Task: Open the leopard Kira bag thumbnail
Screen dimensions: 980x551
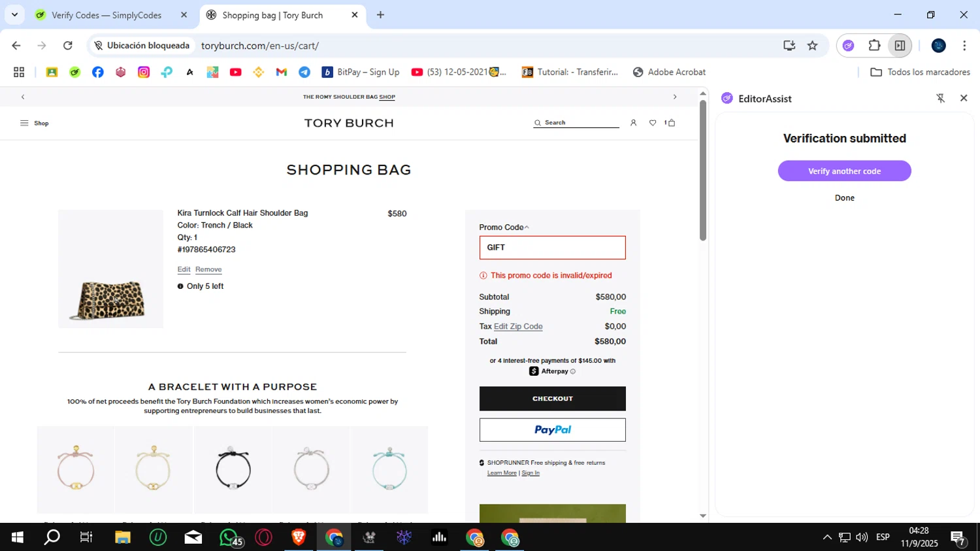Action: coord(110,269)
